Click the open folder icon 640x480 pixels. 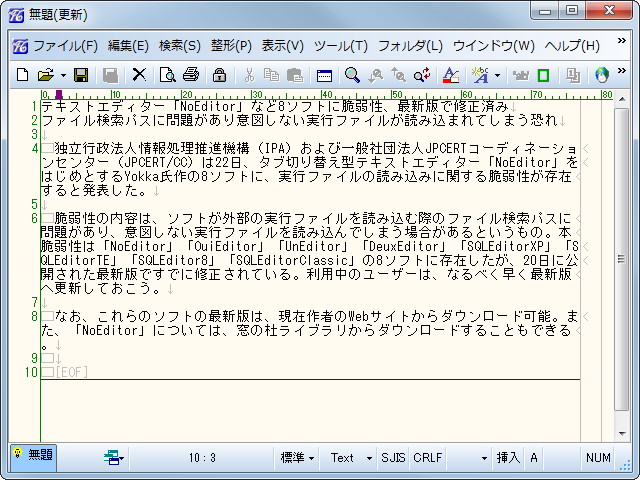click(x=45, y=75)
